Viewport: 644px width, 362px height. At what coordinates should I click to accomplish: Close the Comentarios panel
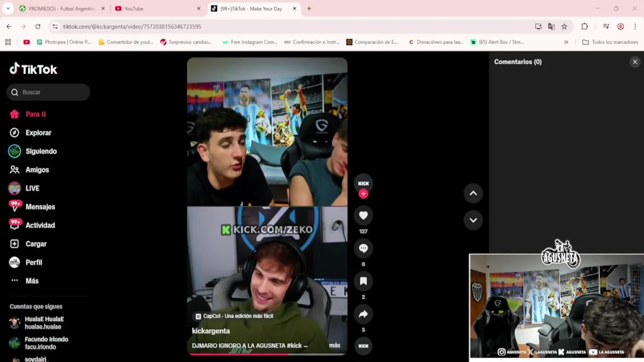pos(635,62)
